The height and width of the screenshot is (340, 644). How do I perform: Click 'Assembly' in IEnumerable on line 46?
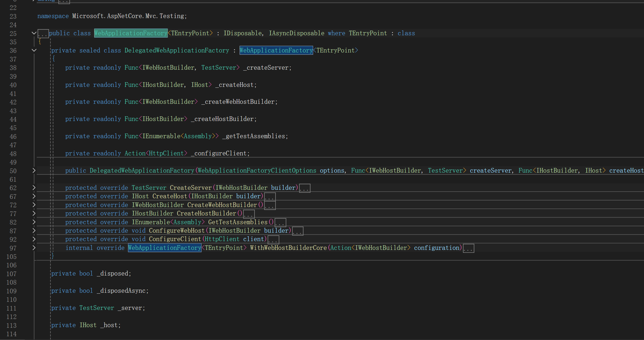click(198, 136)
